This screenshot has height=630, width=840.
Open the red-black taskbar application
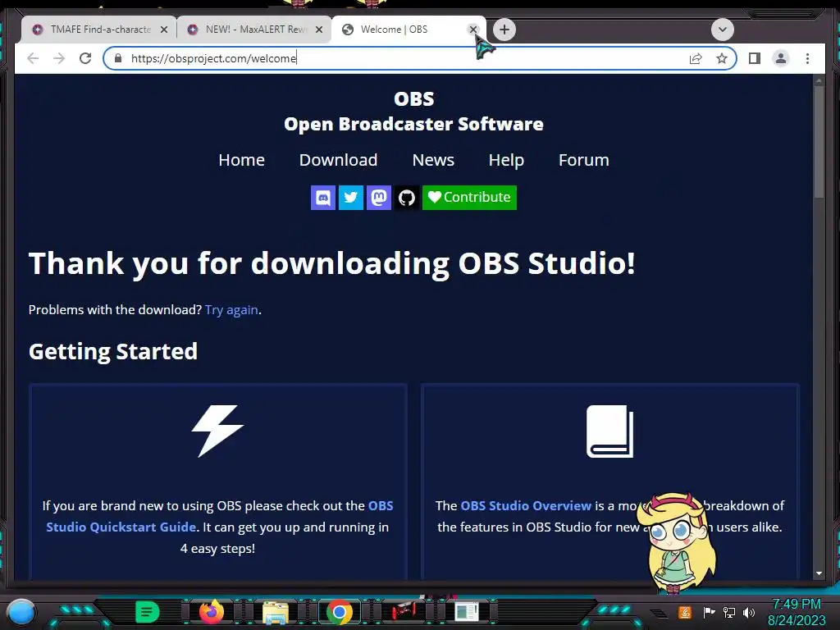coord(403,611)
